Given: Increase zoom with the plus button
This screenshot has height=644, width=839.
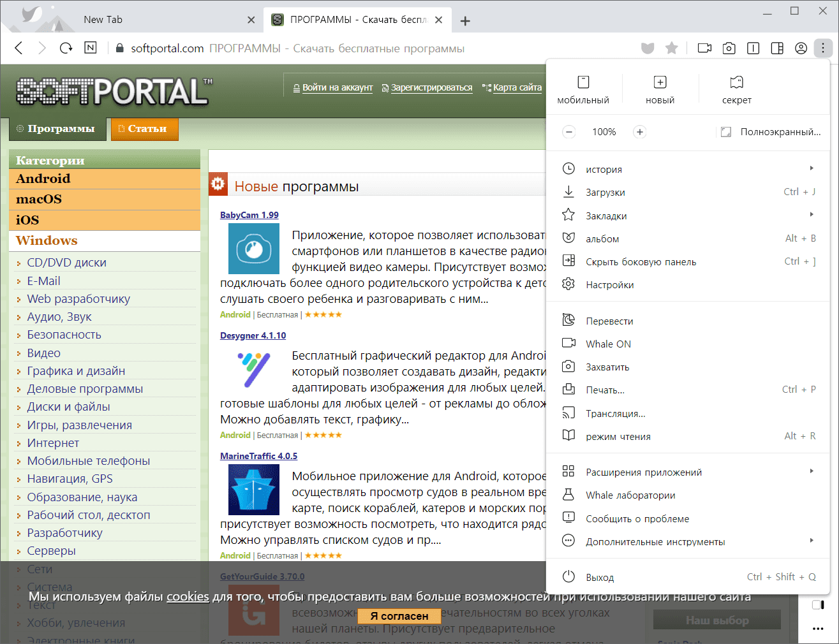Looking at the screenshot, I should coord(639,132).
